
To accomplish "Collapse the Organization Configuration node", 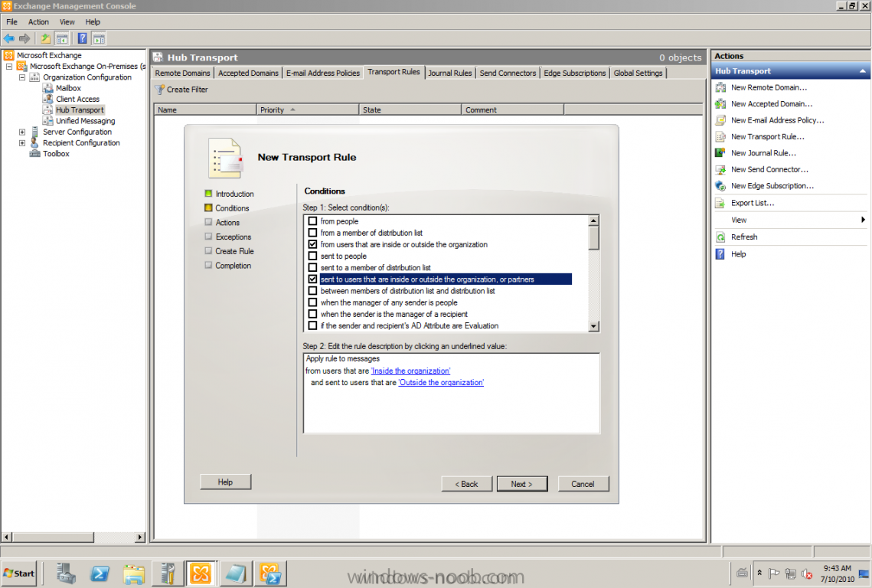I will (22, 77).
